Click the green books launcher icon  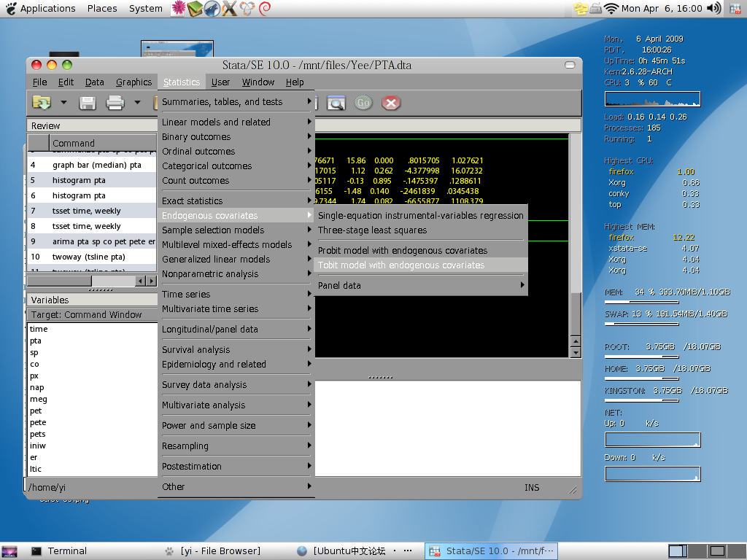point(195,8)
